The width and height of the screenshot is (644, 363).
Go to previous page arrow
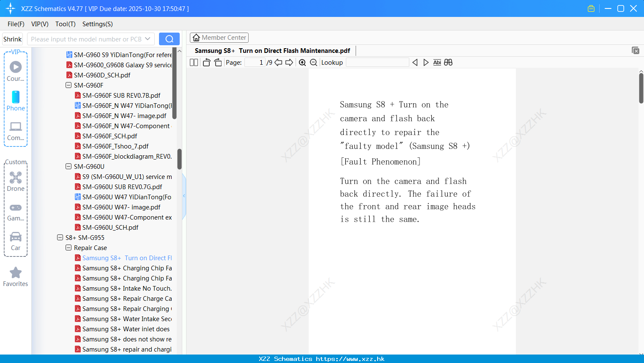278,63
